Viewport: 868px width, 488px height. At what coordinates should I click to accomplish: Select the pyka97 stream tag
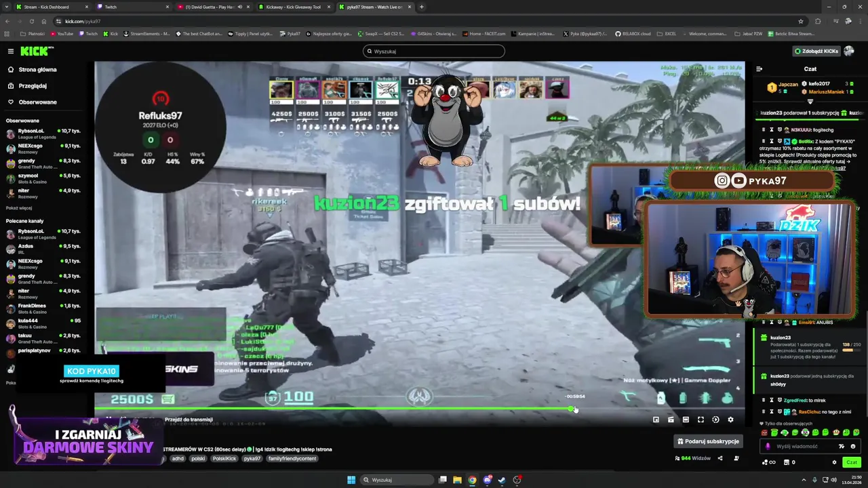pos(252,459)
